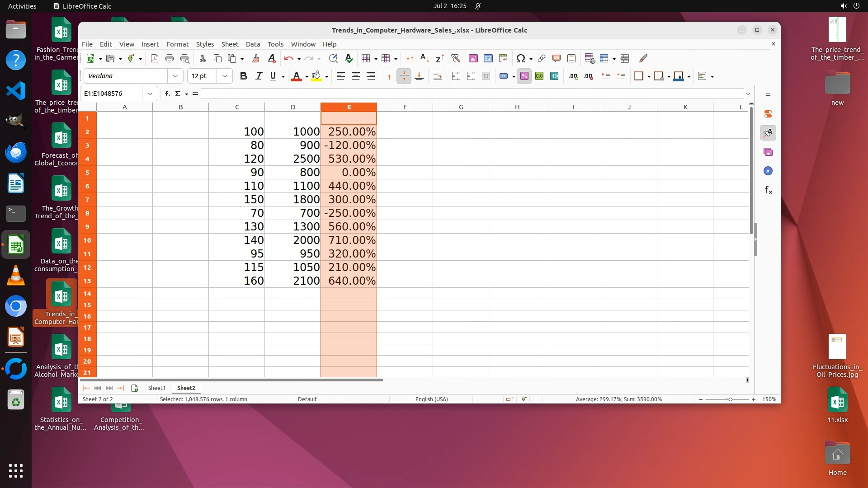This screenshot has width=868, height=488.
Task: Click column F header
Action: pyautogui.click(x=405, y=107)
